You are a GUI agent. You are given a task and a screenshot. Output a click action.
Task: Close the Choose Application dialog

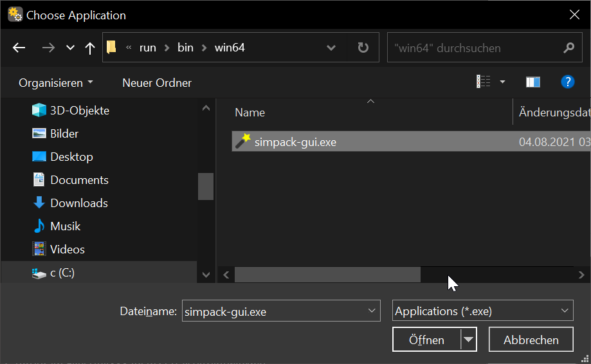(x=574, y=15)
